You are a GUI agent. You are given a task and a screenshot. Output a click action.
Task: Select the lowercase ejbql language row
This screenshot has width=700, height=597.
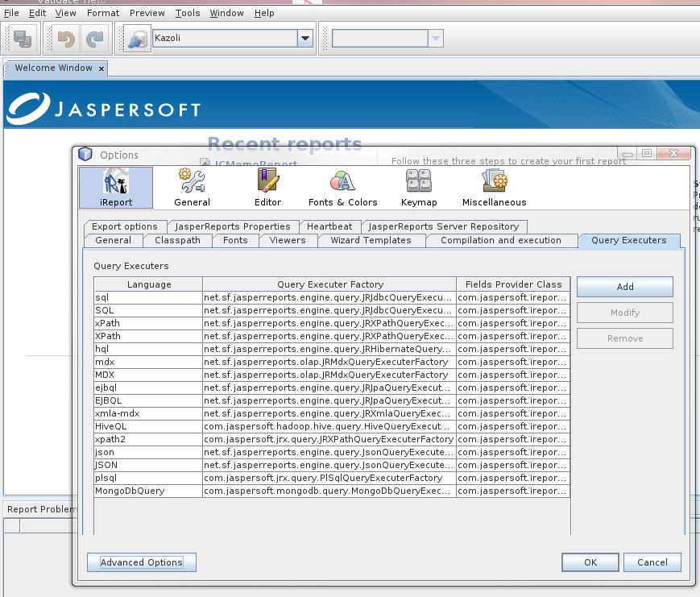tap(332, 388)
